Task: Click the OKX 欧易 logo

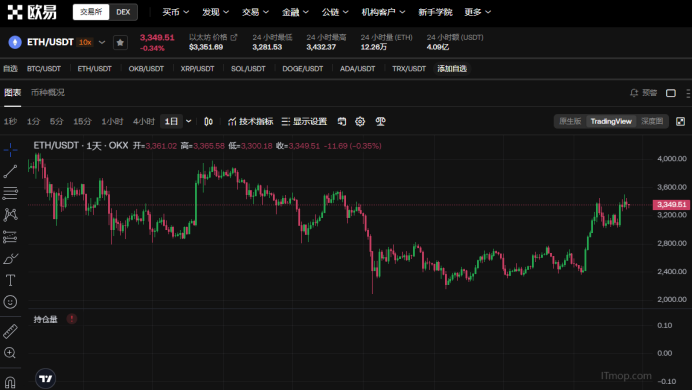Action: tap(32, 12)
